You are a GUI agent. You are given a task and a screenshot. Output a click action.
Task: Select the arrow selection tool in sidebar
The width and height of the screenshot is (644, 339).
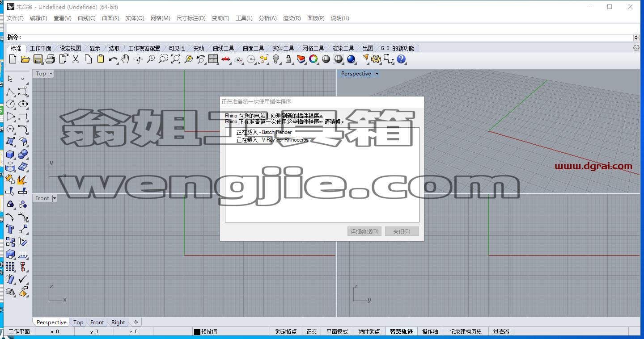tap(10, 79)
